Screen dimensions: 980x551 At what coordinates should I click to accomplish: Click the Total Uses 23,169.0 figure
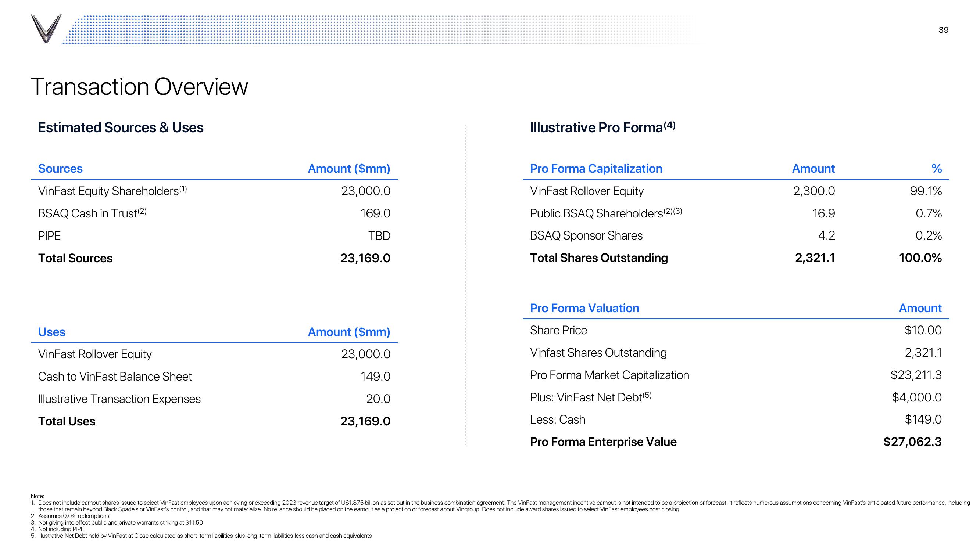[365, 421]
